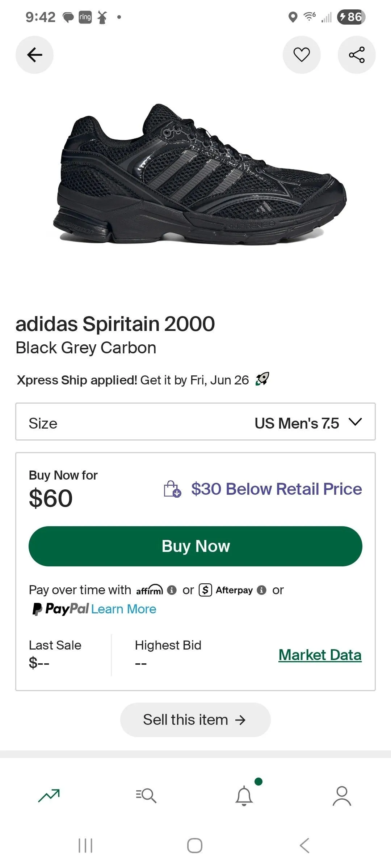The height and width of the screenshot is (868, 391).
Task: Tap the green Buy Now button
Action: coord(195,546)
